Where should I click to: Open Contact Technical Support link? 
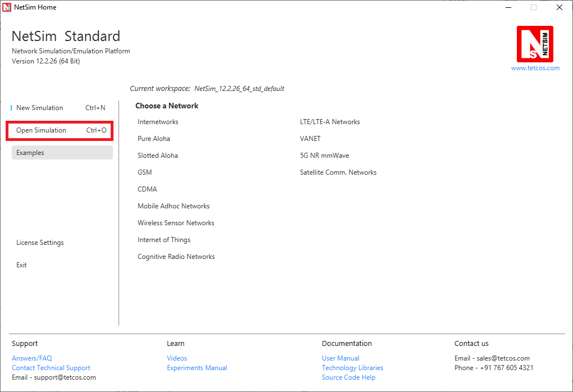(x=51, y=367)
